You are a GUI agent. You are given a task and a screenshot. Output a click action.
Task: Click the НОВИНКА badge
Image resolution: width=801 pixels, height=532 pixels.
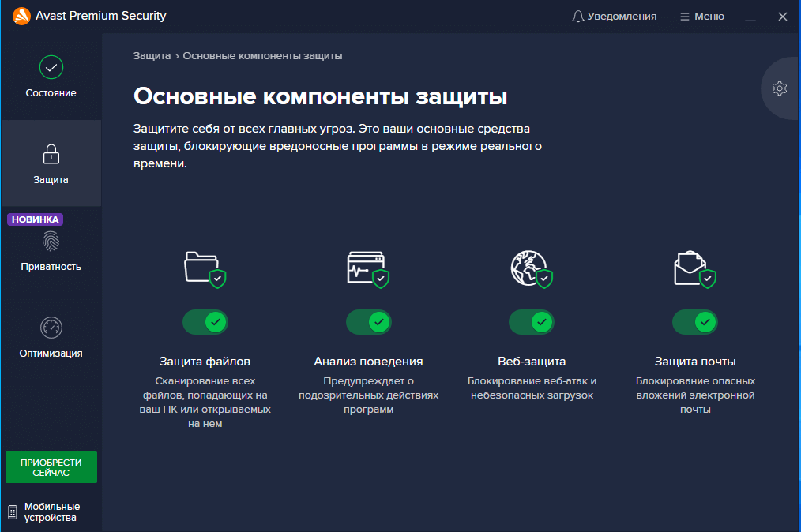pos(36,219)
